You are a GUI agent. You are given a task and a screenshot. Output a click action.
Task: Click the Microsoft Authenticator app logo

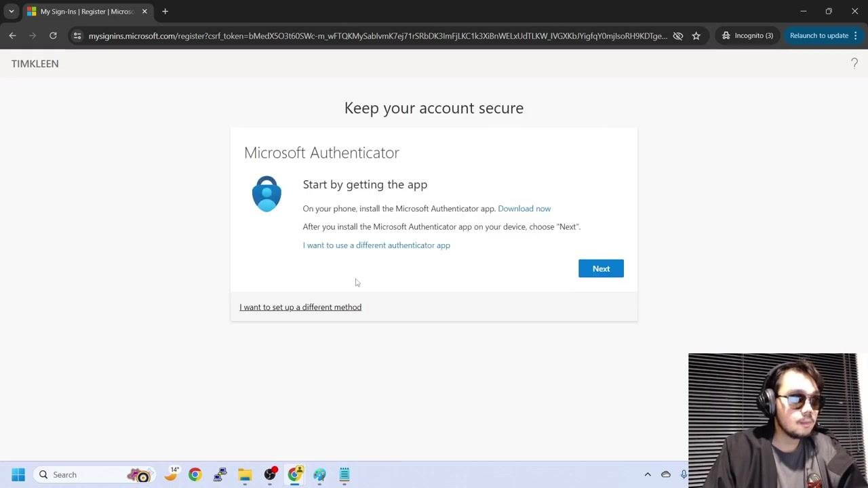267,194
